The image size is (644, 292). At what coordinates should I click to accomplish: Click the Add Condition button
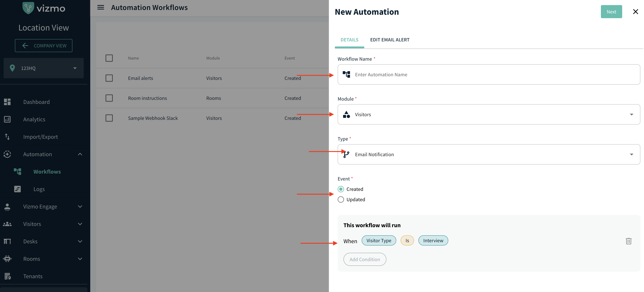pyautogui.click(x=365, y=259)
